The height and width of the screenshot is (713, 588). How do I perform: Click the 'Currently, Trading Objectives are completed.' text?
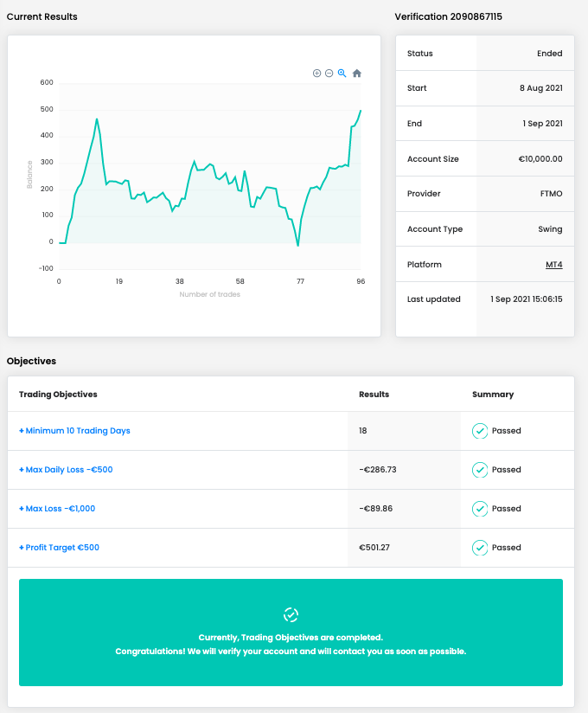[x=291, y=638]
